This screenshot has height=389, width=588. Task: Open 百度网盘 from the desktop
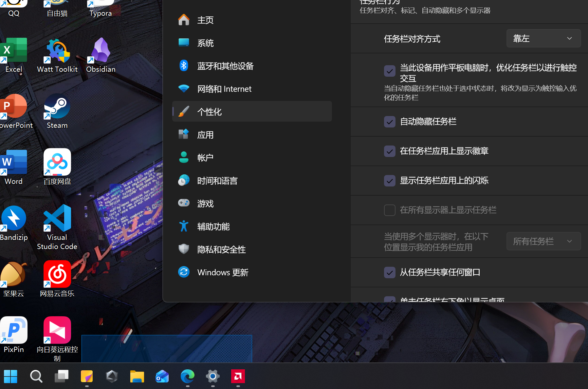click(57, 162)
